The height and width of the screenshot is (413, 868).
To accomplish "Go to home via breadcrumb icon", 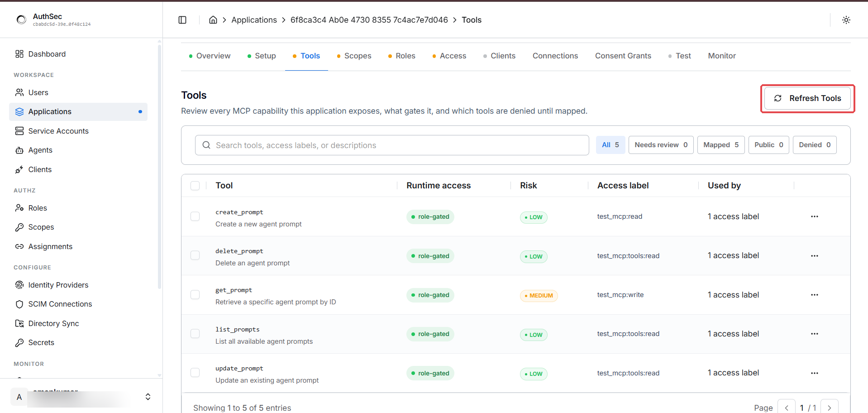I will (213, 20).
